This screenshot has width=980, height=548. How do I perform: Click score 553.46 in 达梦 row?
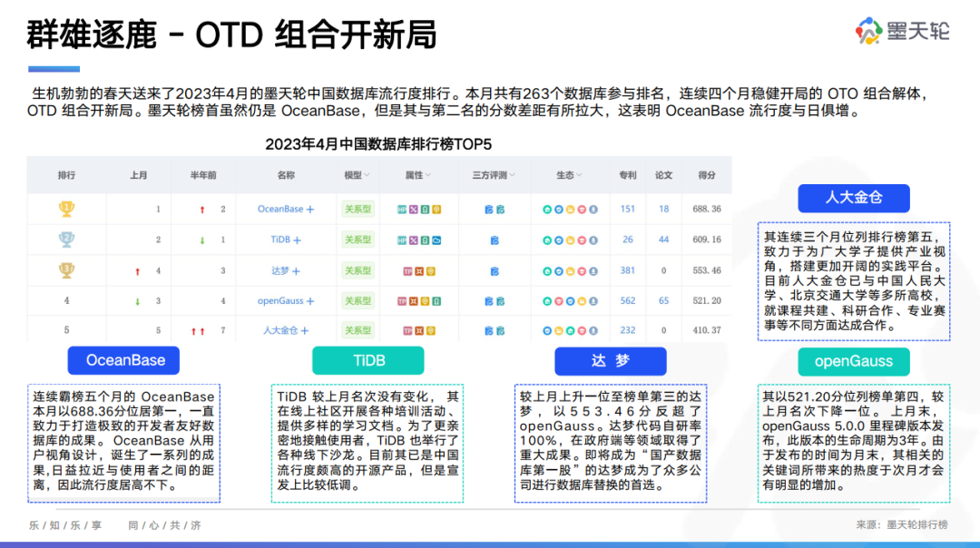[707, 270]
